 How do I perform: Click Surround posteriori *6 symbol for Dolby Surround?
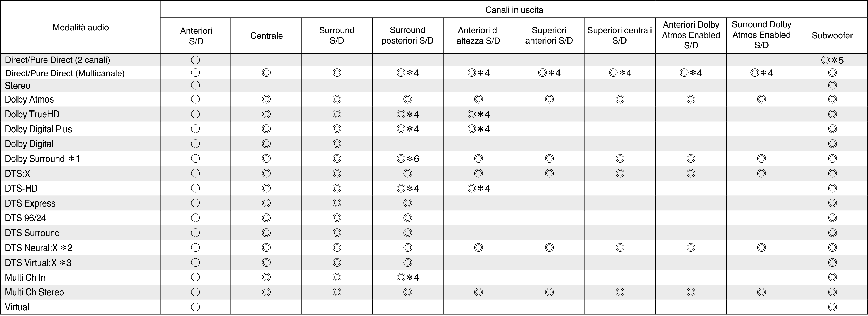[x=408, y=159]
